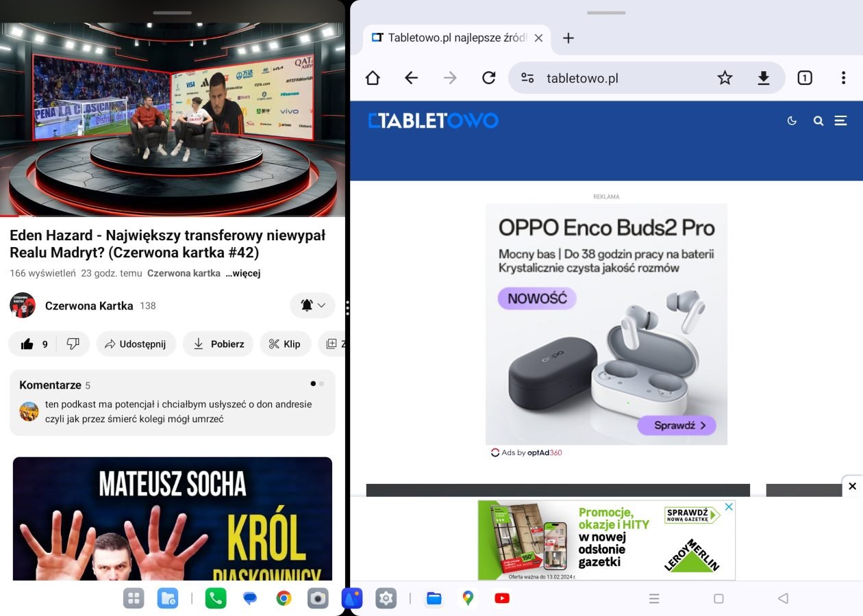
Task: Open Chrome tab switcher
Action: click(805, 78)
